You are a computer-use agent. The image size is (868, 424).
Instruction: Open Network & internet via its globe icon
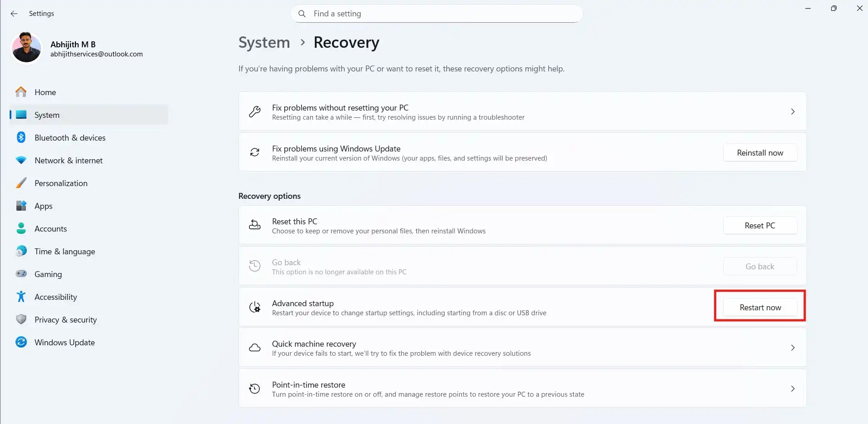[21, 160]
